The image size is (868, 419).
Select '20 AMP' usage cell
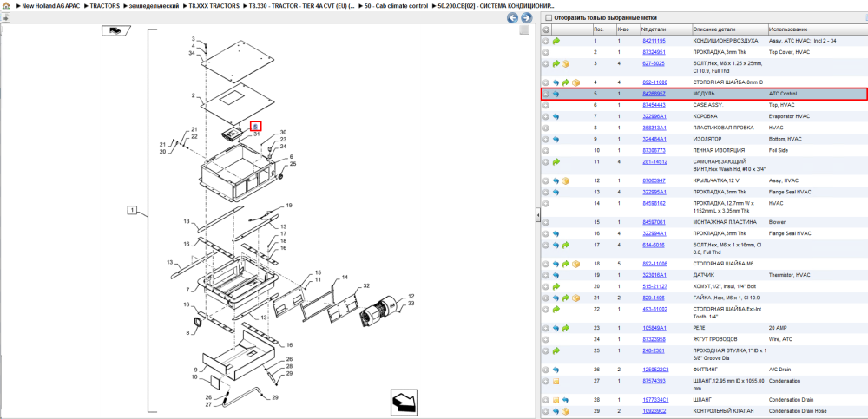click(778, 328)
